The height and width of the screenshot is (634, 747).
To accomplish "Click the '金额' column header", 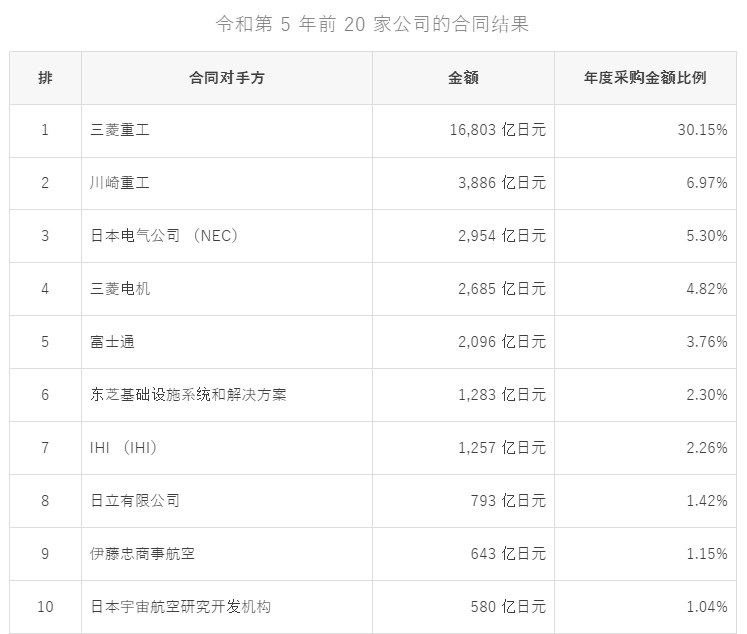I will click(463, 78).
